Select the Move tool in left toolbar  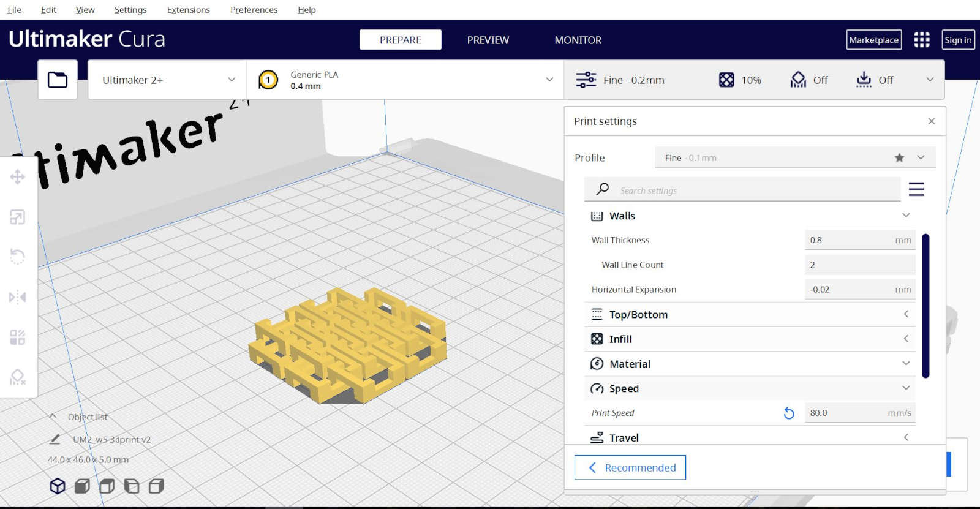pos(17,177)
